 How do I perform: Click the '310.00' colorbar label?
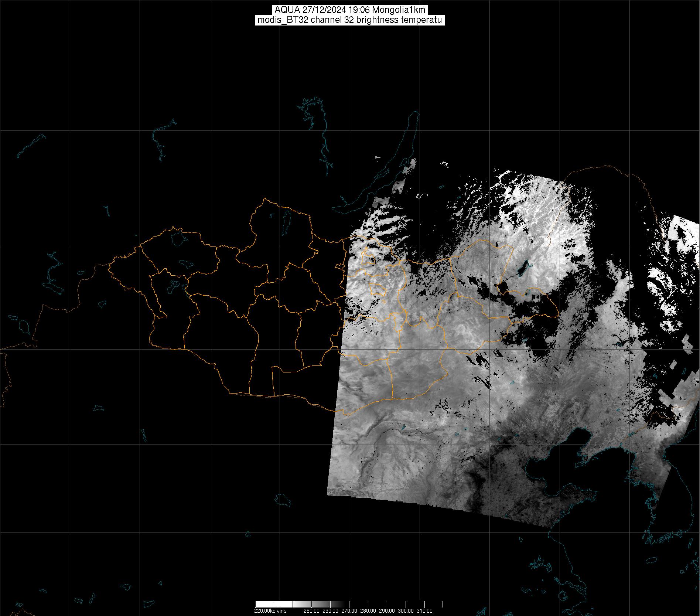[x=425, y=611]
